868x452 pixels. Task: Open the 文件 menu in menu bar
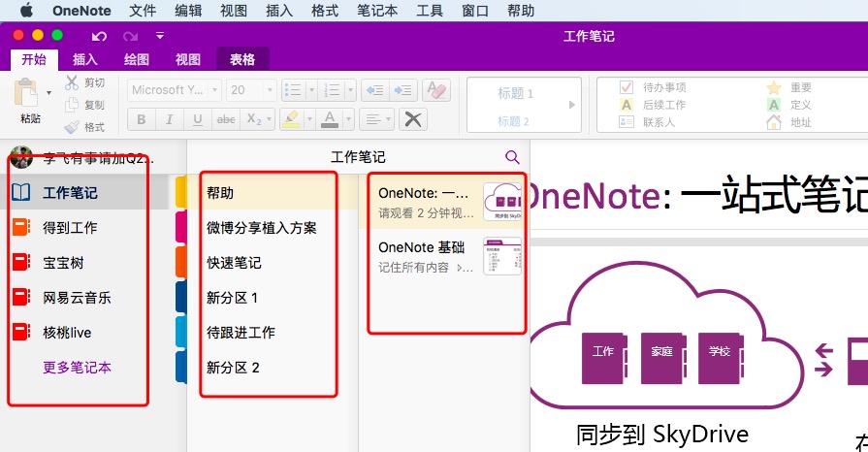(143, 11)
